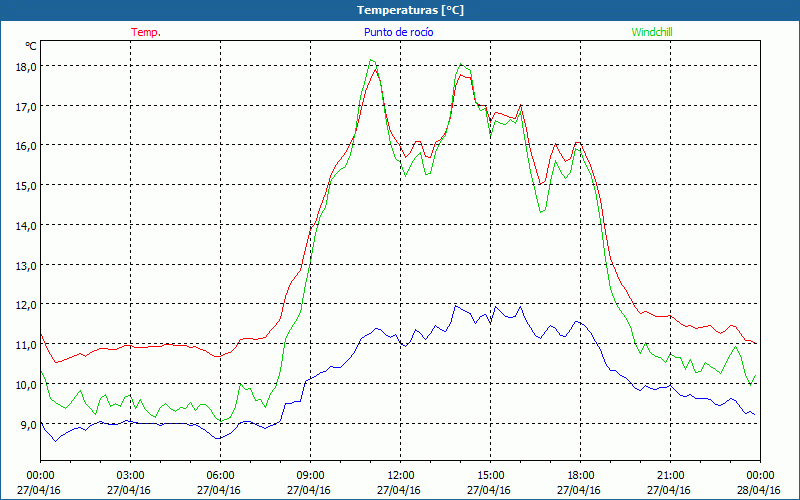Click the 18:00 time axis label
This screenshot has width=800, height=500.
coord(581,476)
